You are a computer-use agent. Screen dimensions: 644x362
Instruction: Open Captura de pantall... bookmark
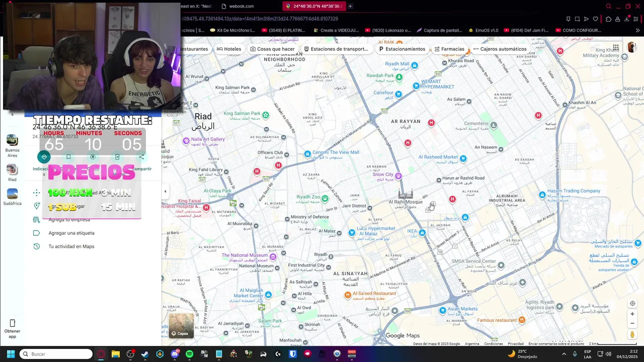(439, 30)
